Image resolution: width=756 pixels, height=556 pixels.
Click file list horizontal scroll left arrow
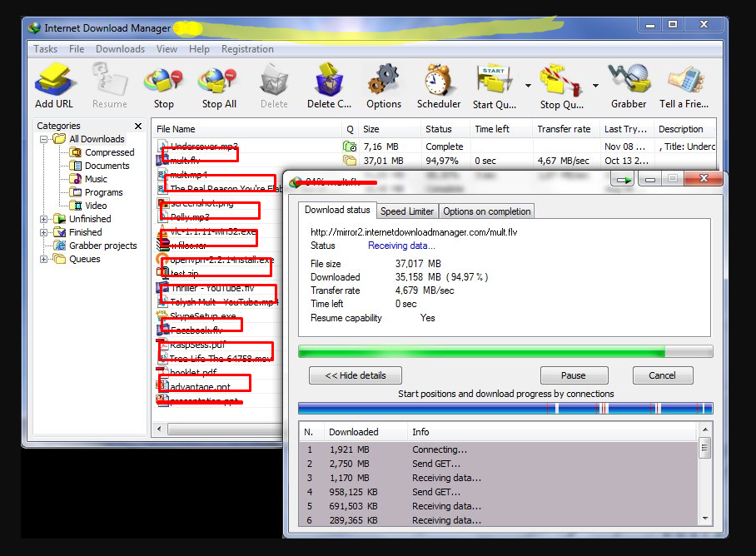(159, 429)
